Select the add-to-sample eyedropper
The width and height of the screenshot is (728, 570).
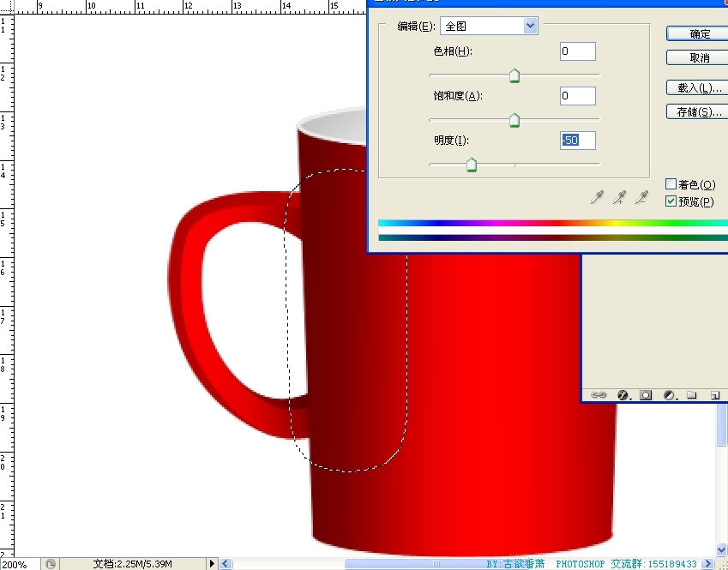pos(619,198)
